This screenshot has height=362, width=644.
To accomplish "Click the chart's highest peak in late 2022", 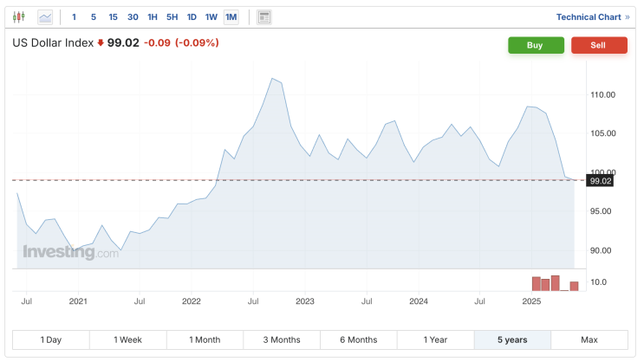I will [272, 79].
